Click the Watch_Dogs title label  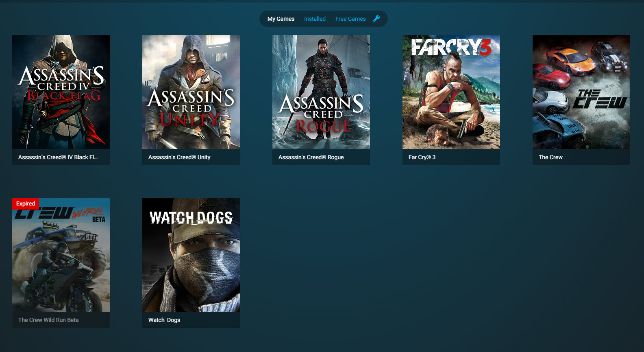[164, 320]
